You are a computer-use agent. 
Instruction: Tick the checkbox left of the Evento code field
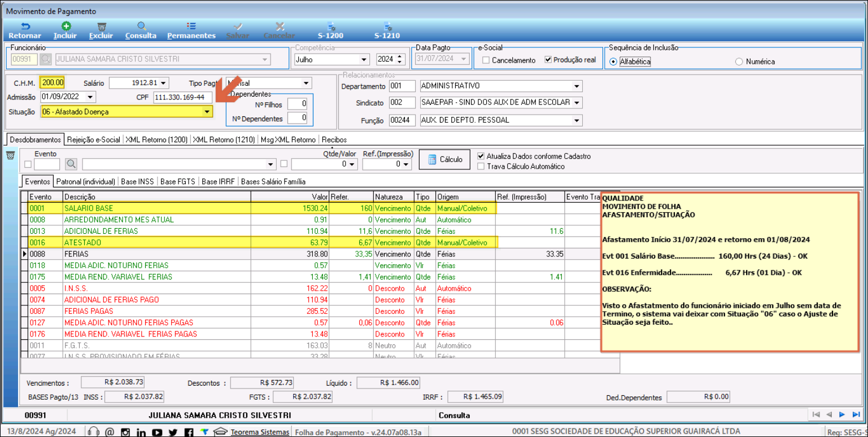(x=28, y=164)
